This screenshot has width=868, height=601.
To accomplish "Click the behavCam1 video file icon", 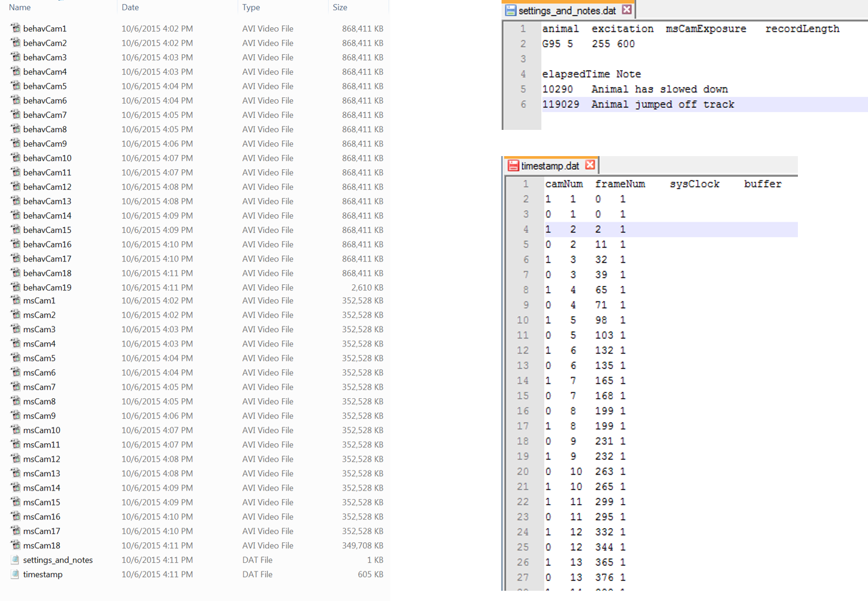I will tap(15, 28).
